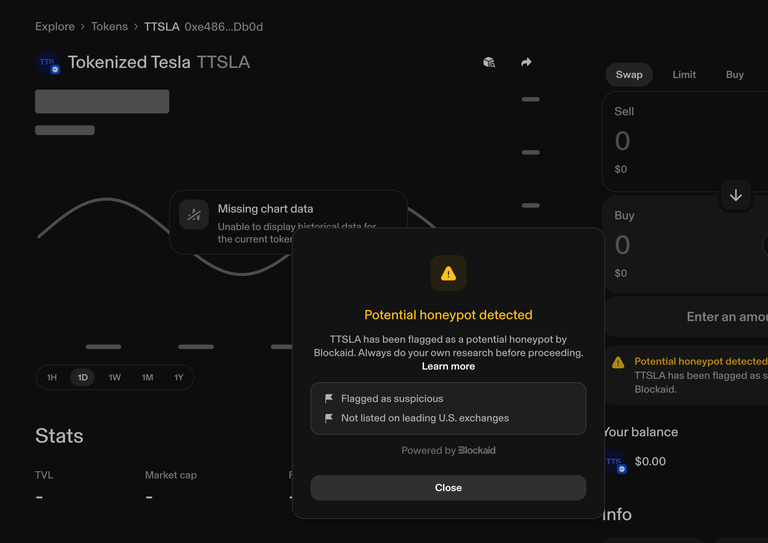
Task: Choose the 1Y chart interval
Action: (x=179, y=377)
